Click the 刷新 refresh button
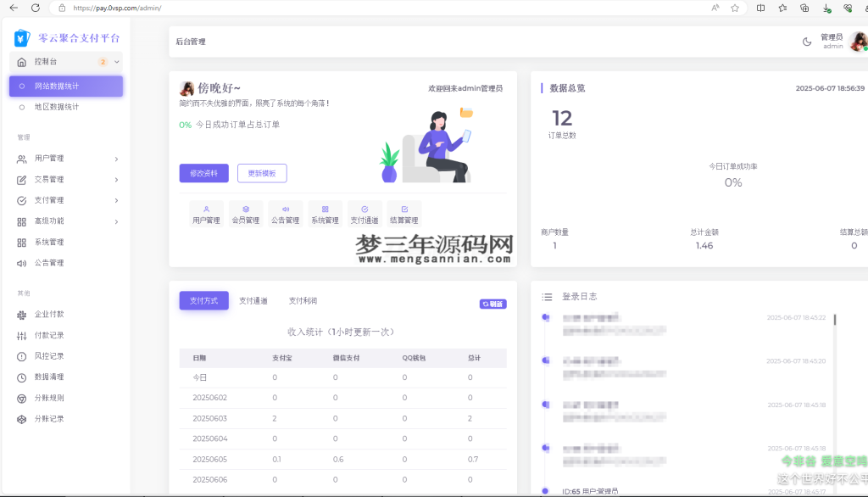Screen dimensions: 868x497 pos(493,302)
